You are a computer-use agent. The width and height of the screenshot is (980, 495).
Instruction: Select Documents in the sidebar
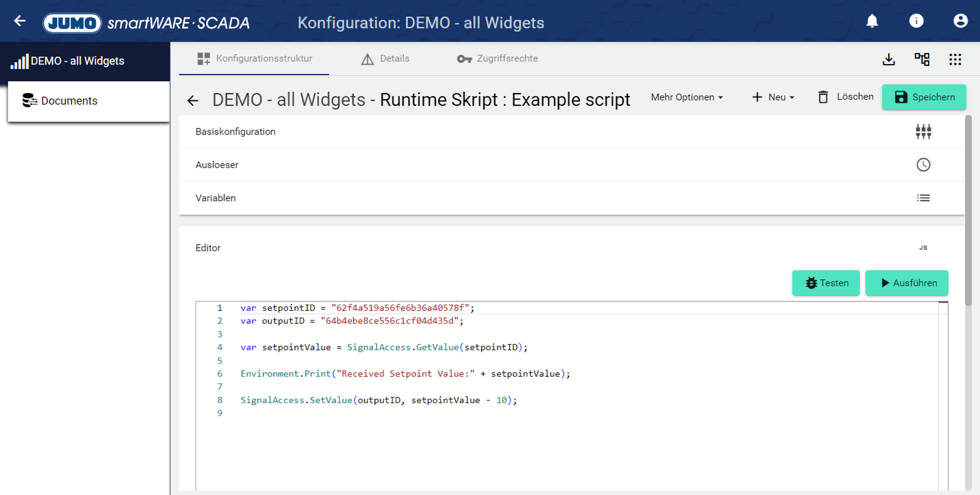point(69,101)
